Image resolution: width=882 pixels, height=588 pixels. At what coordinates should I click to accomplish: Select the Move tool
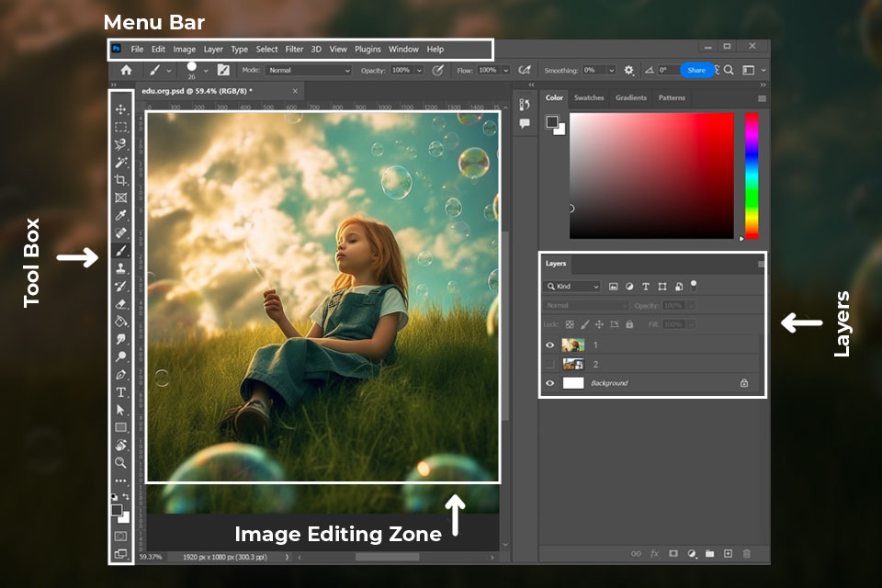(120, 109)
